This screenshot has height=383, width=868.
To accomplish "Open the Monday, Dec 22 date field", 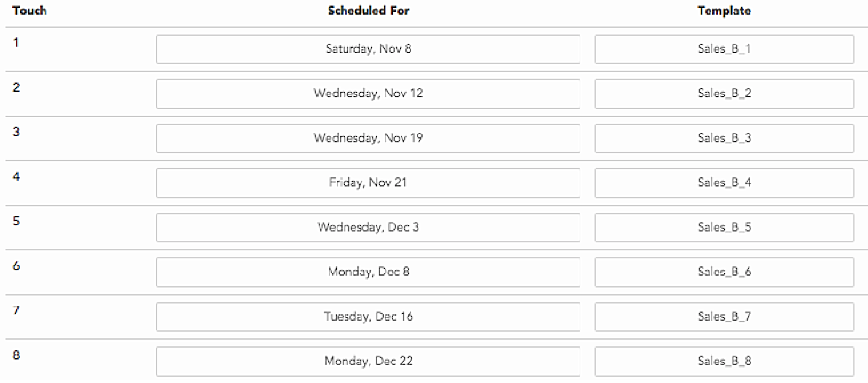I will (x=369, y=362).
